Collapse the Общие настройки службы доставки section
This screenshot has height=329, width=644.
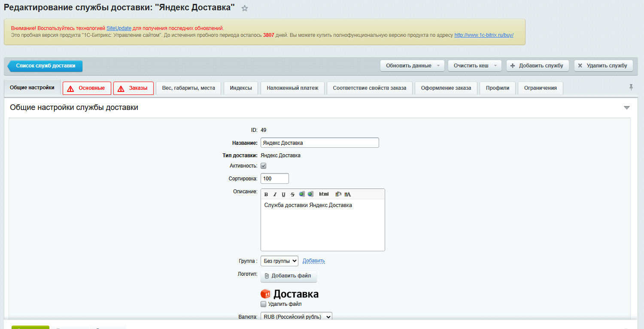click(x=627, y=108)
